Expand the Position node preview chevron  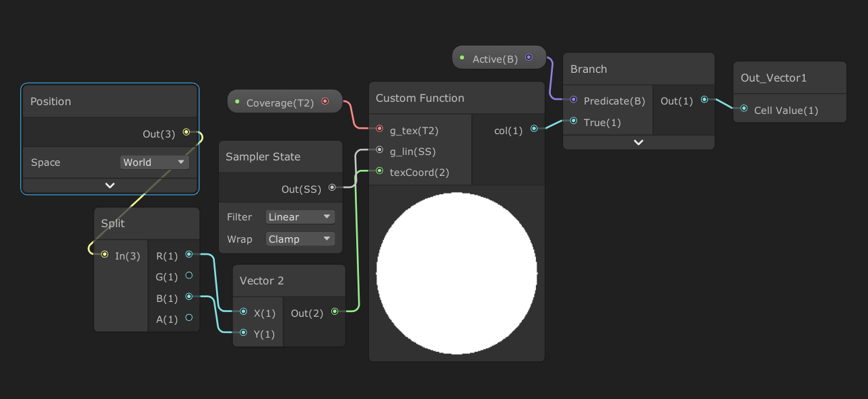pos(110,185)
